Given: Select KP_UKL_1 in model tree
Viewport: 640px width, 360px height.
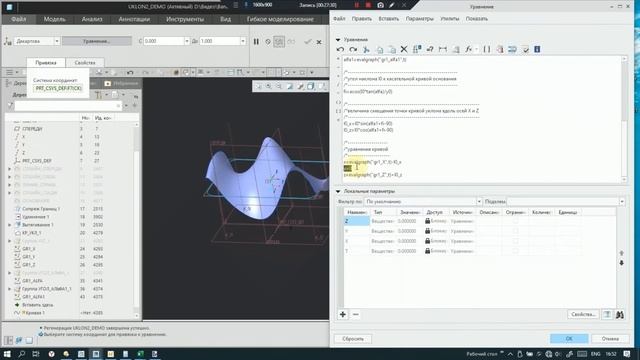Looking at the screenshot, I should [x=32, y=233].
